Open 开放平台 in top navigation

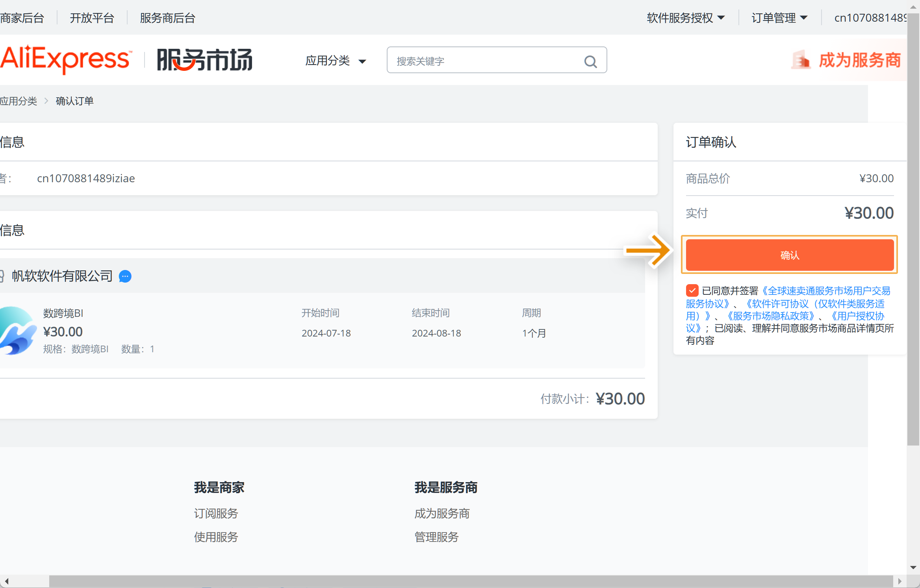[92, 18]
